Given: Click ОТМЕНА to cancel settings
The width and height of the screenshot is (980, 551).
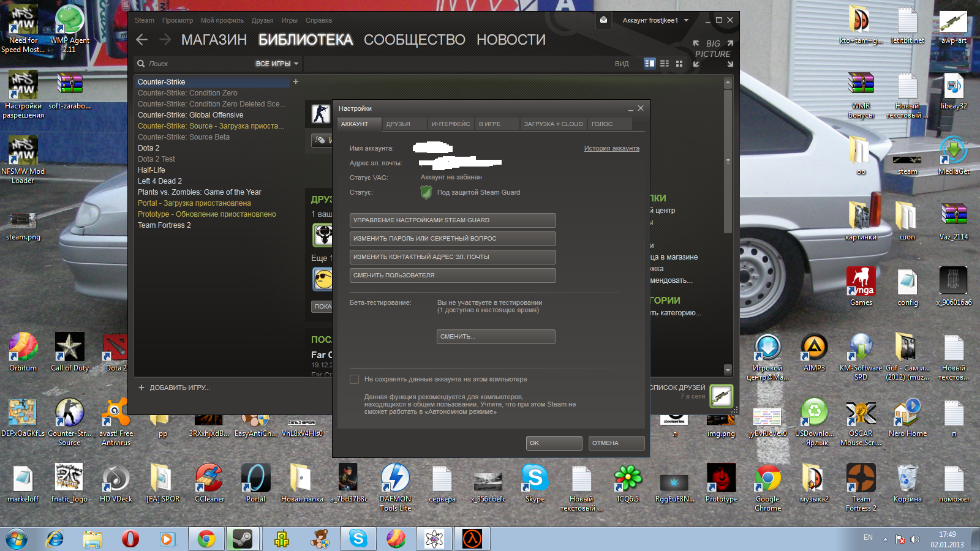Looking at the screenshot, I should point(617,443).
